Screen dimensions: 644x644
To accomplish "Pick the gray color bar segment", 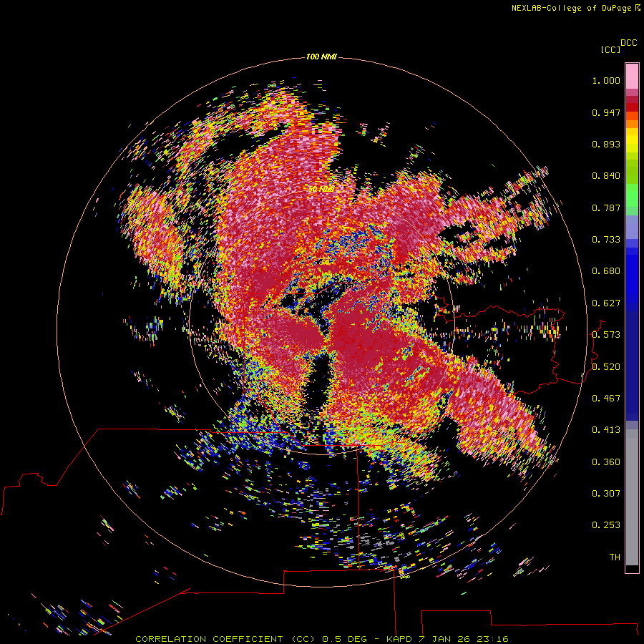I will 632,497.
